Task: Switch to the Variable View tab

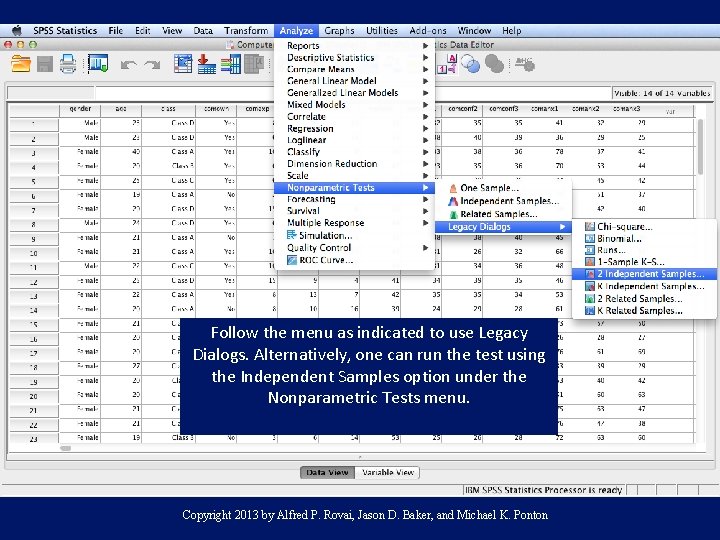Action: pyautogui.click(x=388, y=472)
